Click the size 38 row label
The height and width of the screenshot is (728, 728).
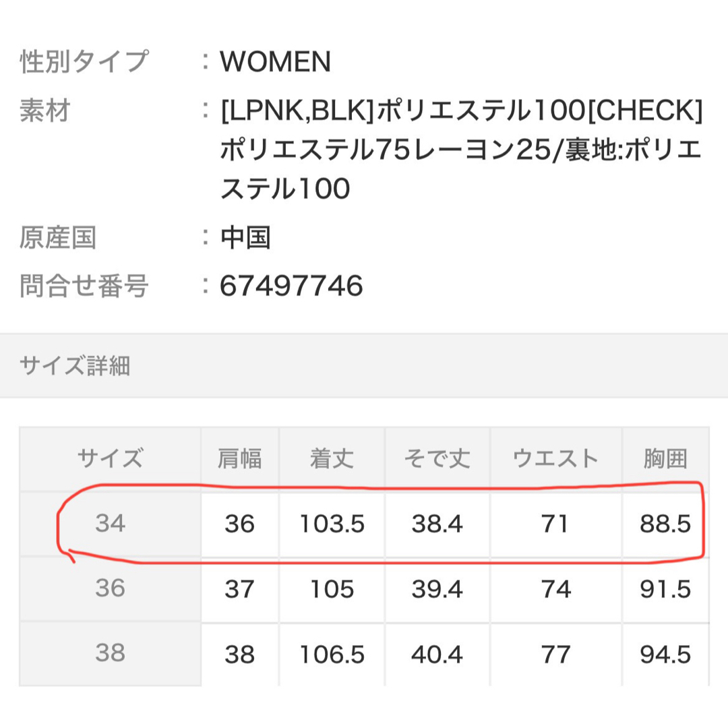[110, 653]
